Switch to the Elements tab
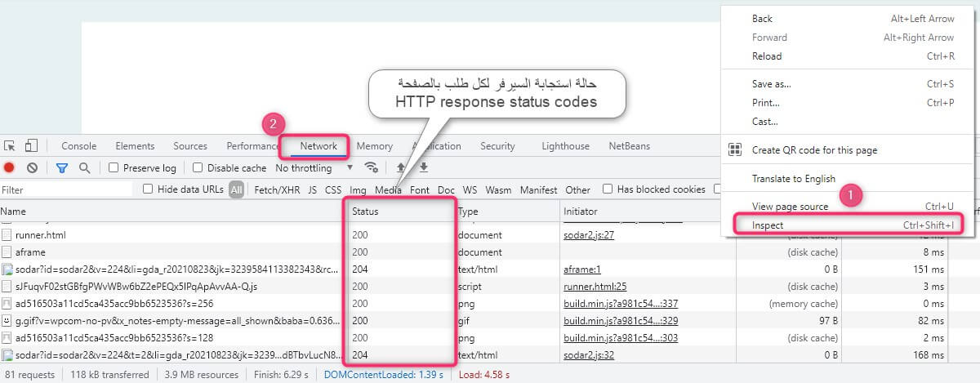The height and width of the screenshot is (383, 980). pyautogui.click(x=135, y=146)
